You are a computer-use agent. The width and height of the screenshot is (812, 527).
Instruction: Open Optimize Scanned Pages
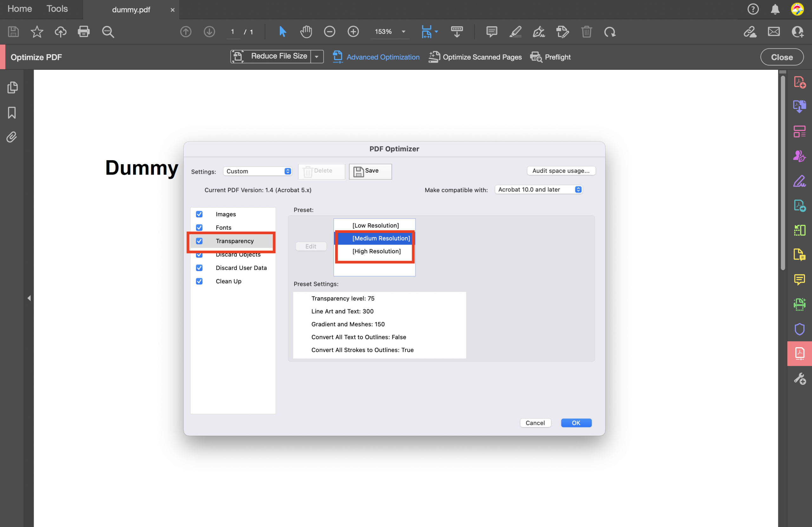click(x=475, y=57)
